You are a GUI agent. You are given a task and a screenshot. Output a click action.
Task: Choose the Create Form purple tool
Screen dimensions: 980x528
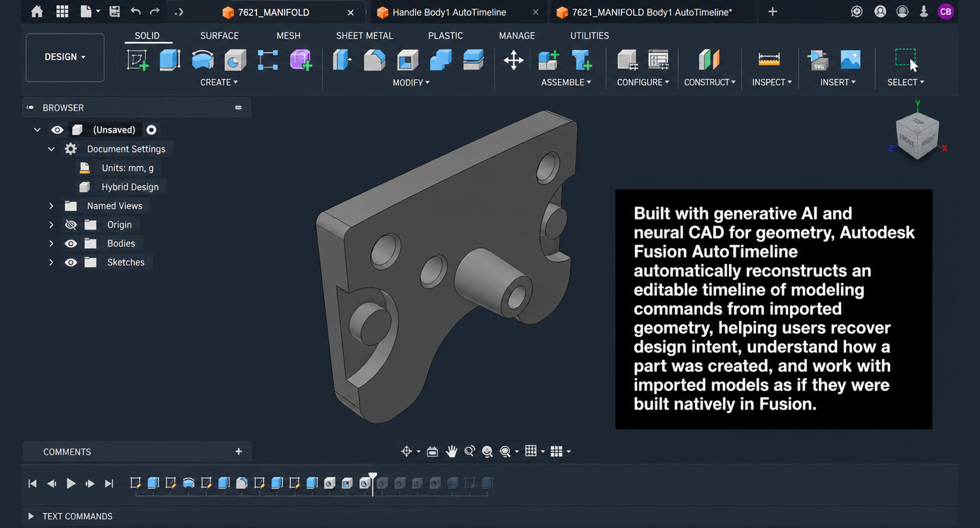301,60
